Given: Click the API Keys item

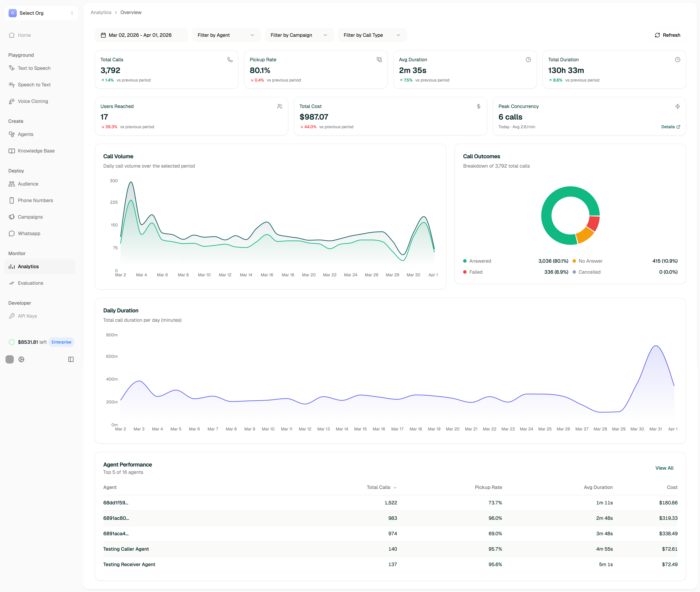Looking at the screenshot, I should point(27,316).
